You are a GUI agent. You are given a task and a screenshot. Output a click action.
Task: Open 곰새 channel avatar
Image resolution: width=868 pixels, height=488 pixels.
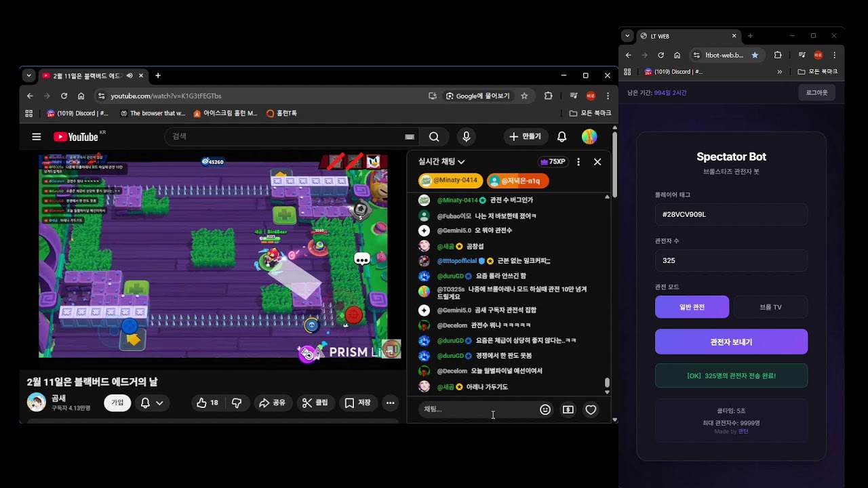[37, 403]
